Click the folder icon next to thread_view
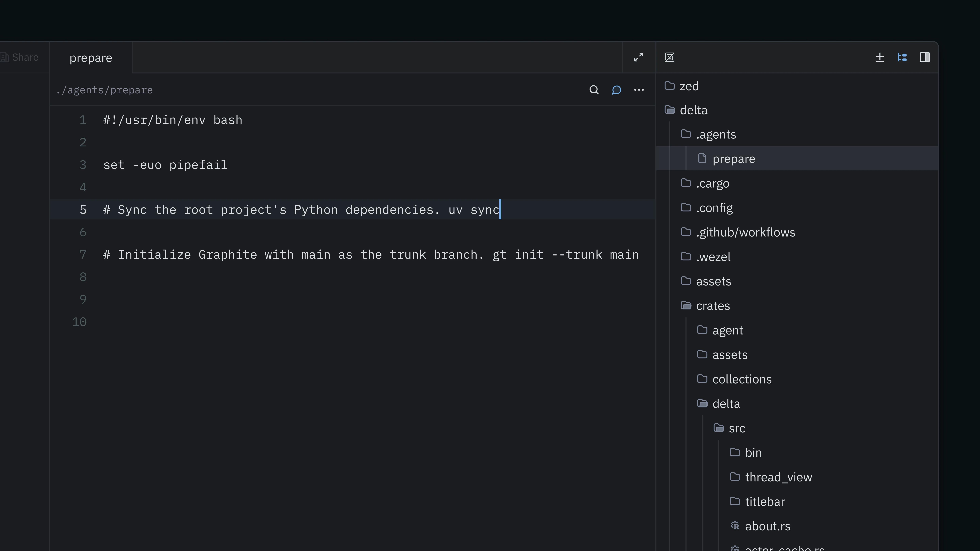The image size is (980, 551). (735, 477)
